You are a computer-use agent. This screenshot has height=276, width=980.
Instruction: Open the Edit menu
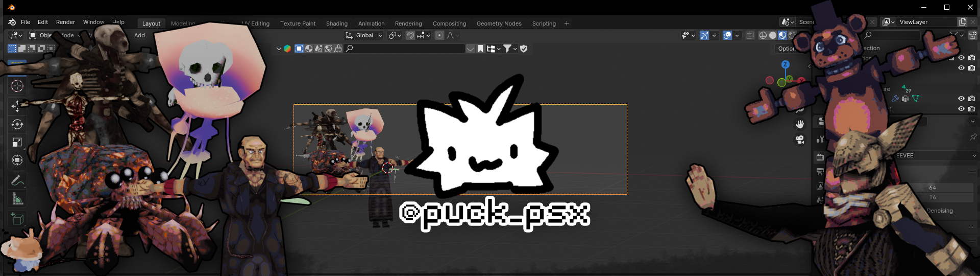[43, 22]
